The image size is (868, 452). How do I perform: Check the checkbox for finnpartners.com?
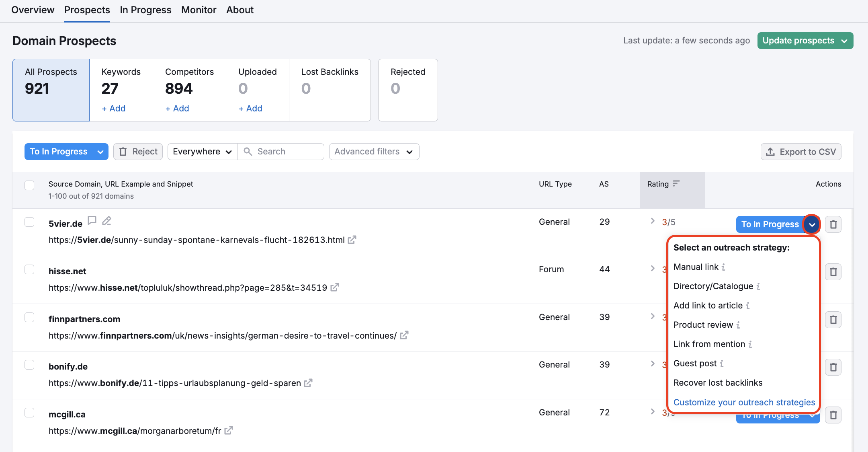coord(29,317)
